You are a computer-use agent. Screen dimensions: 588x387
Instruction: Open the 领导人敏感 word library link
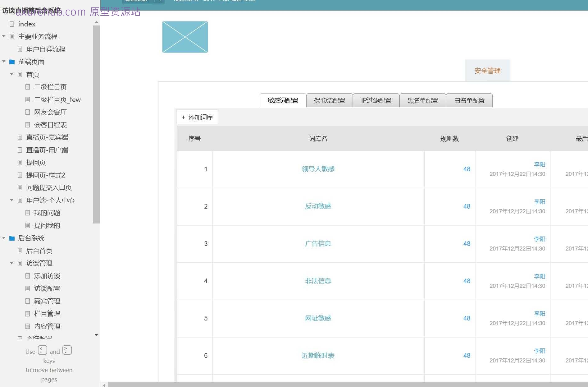tap(318, 169)
